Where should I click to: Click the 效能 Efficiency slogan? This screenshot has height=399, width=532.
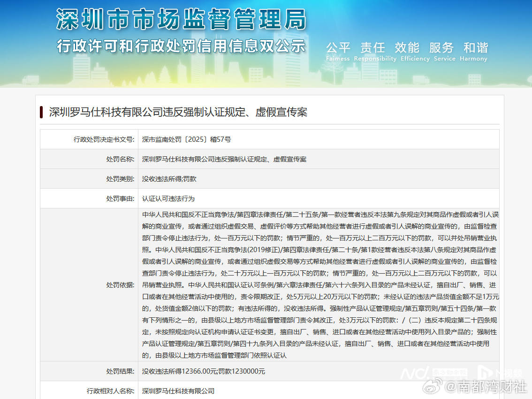(x=407, y=48)
